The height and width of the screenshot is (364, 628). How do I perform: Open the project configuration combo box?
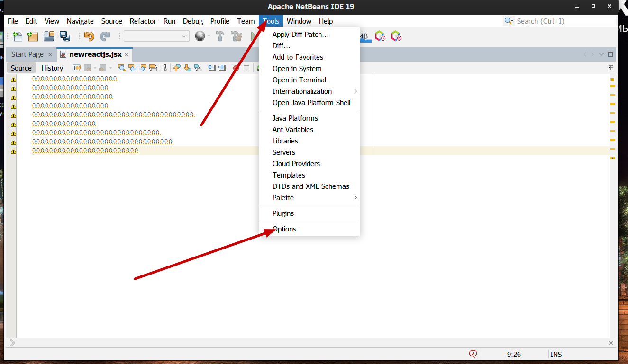[157, 36]
